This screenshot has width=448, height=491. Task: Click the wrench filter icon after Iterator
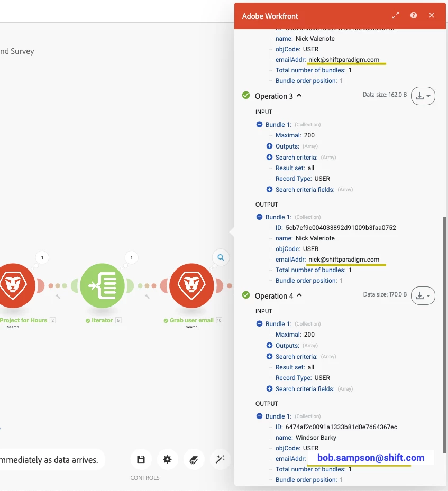tap(147, 296)
